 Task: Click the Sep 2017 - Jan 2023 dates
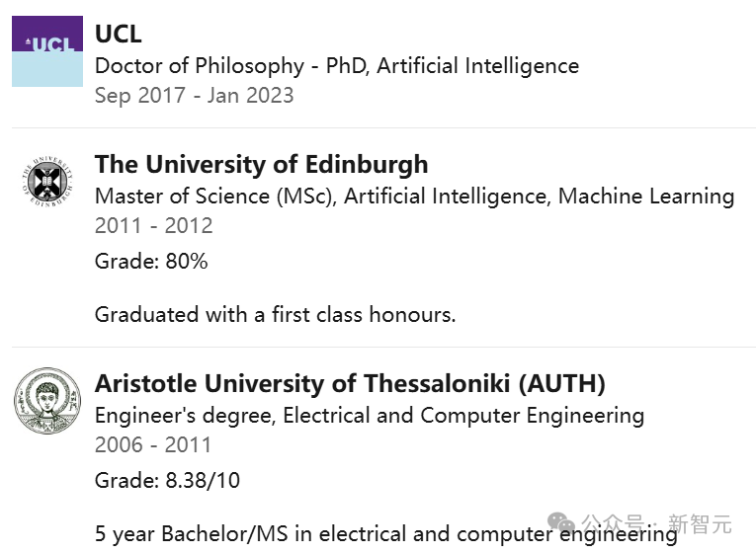click(194, 96)
